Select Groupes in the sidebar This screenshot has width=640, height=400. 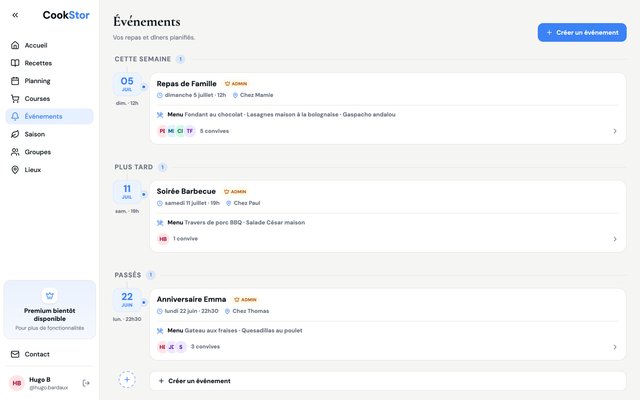point(49,152)
